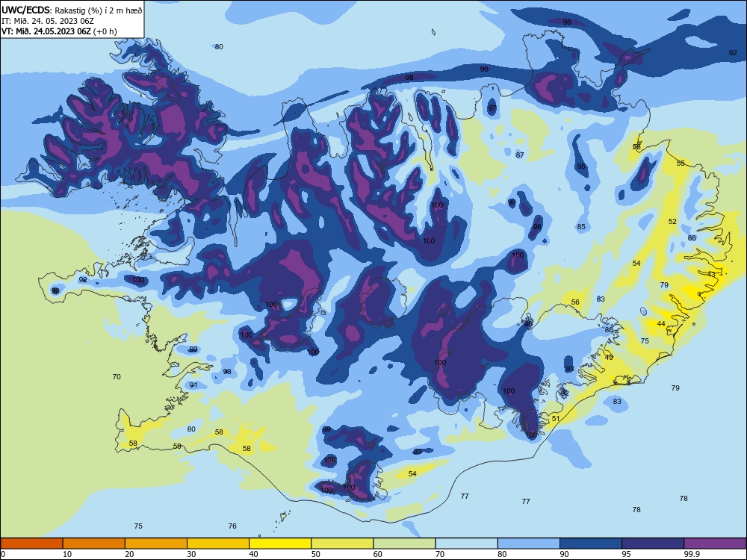This screenshot has width=747, height=560.
Task: Click the title 'UWC/ECDS: Rakastig (%) í 2 m hæð'
Action: coord(72,10)
